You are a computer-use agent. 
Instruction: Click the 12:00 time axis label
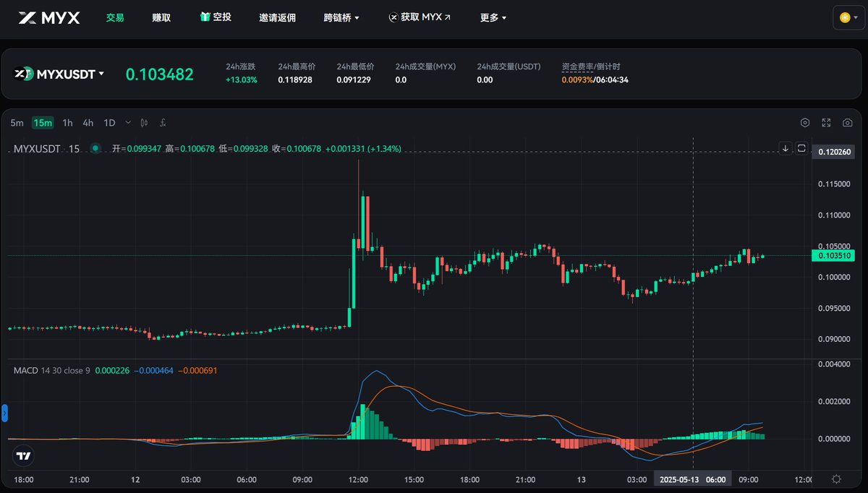(x=358, y=479)
